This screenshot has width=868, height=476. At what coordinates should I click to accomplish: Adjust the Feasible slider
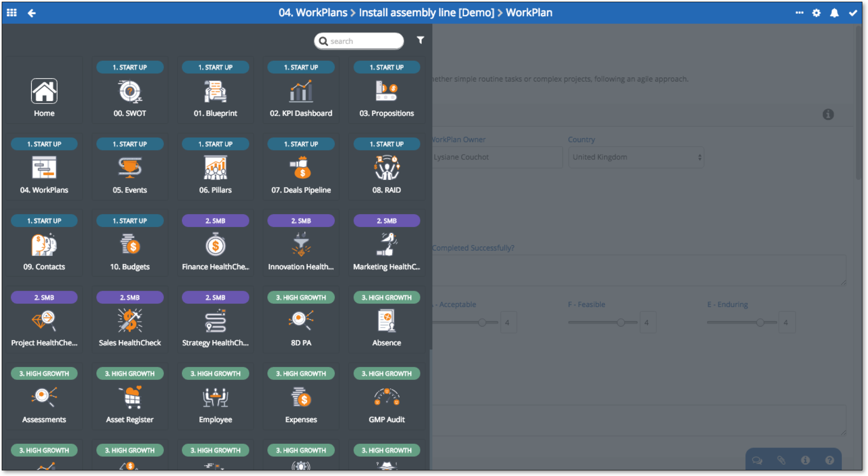pos(621,322)
